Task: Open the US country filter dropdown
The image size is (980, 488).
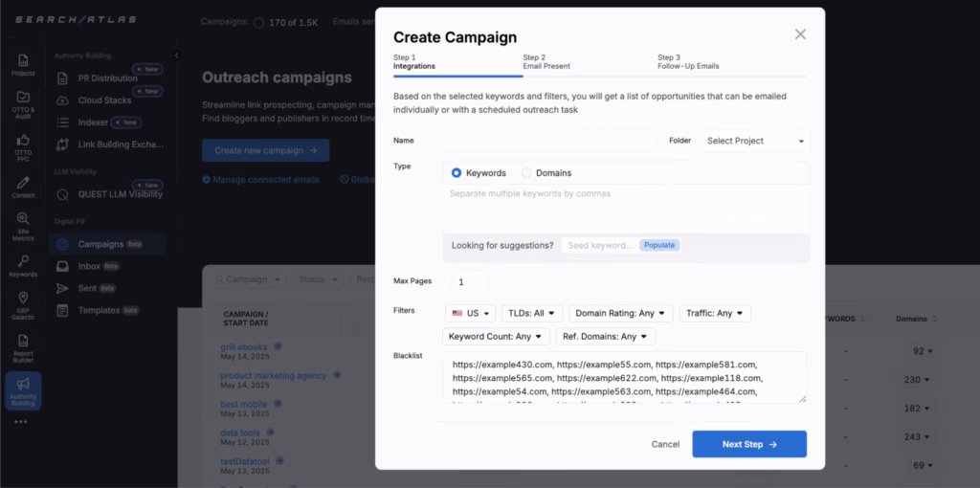Action: [471, 313]
